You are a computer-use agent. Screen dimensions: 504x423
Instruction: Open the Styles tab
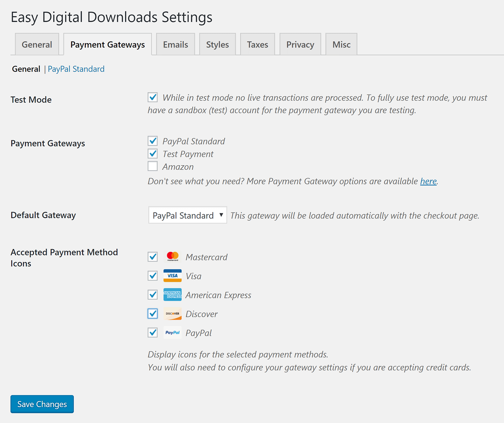click(217, 44)
